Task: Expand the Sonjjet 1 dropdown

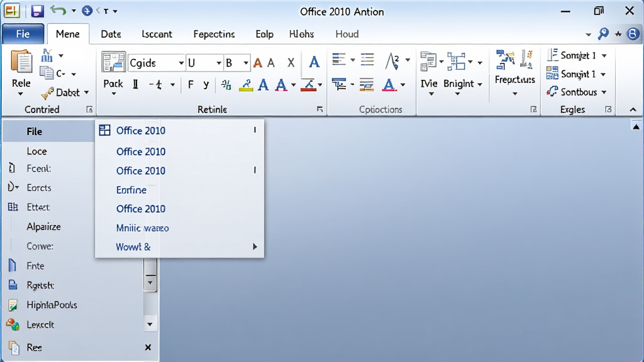Action: click(604, 55)
